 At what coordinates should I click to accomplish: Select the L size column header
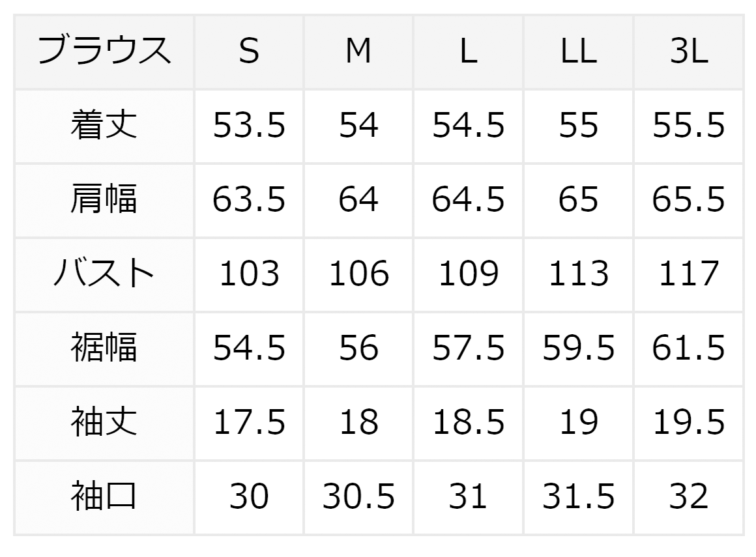[x=468, y=52]
